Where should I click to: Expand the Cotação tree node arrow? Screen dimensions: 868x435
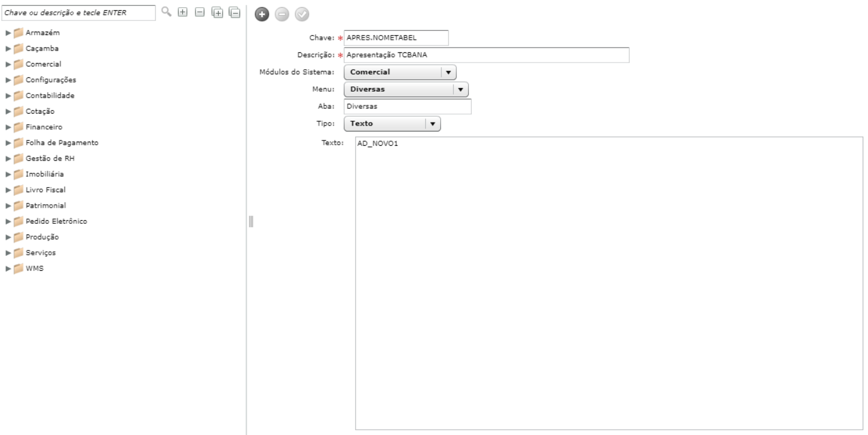pyautogui.click(x=8, y=112)
